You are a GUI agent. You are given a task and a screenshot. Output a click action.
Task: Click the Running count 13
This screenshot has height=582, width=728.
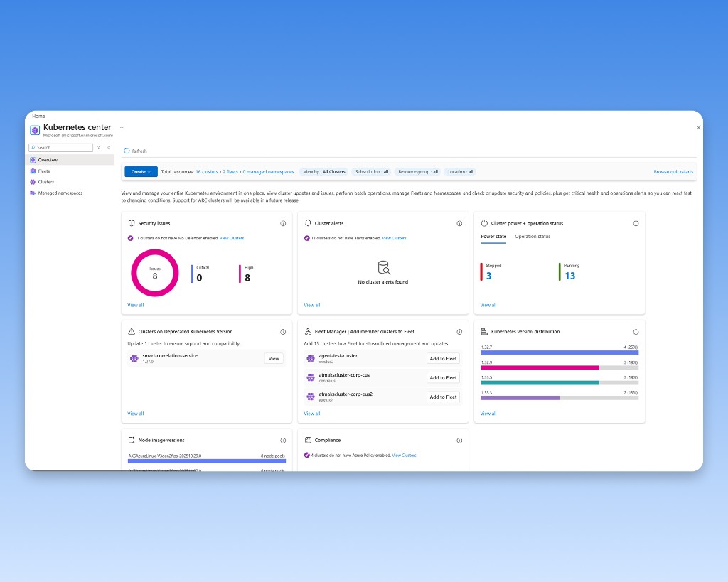pos(569,276)
